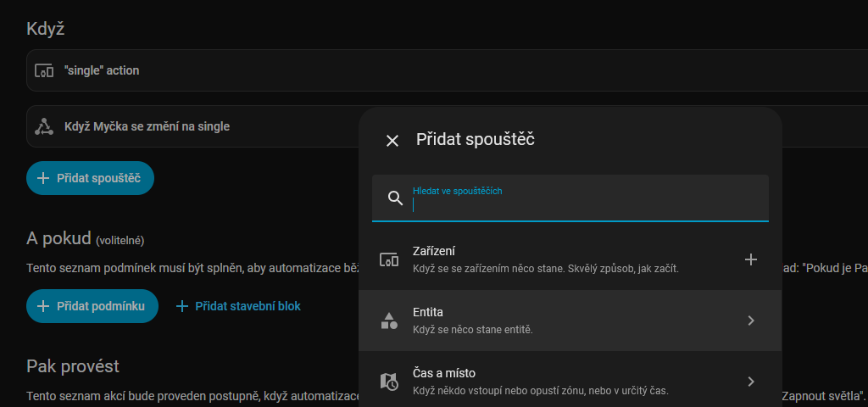Click the plus icon on Zařízení row
868x407 pixels.
tap(750, 259)
